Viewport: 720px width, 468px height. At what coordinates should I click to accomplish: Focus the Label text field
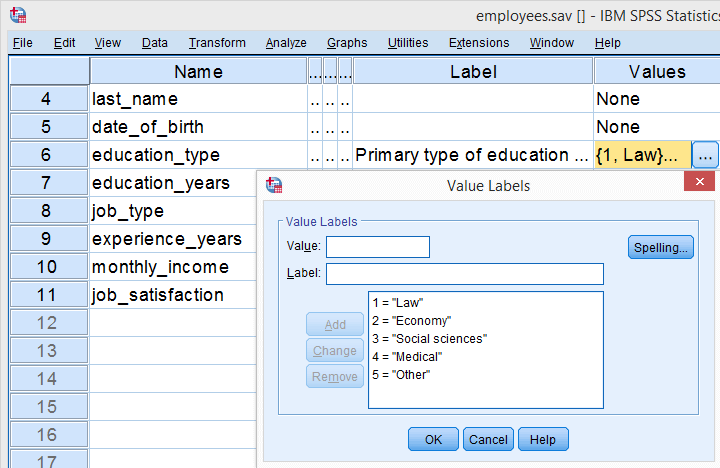pyautogui.click(x=465, y=274)
